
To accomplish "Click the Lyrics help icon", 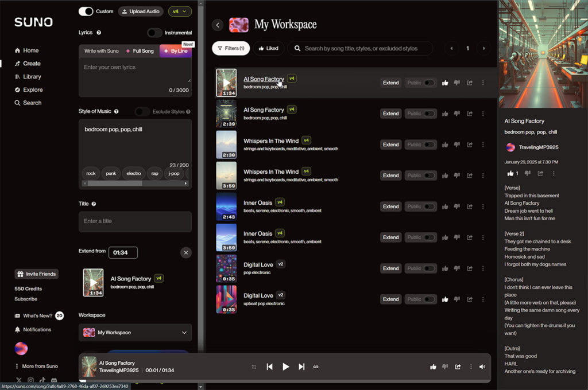I will [x=99, y=33].
